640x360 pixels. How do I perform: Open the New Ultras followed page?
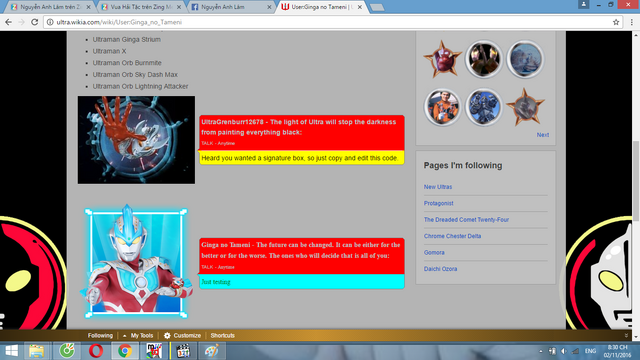438,187
